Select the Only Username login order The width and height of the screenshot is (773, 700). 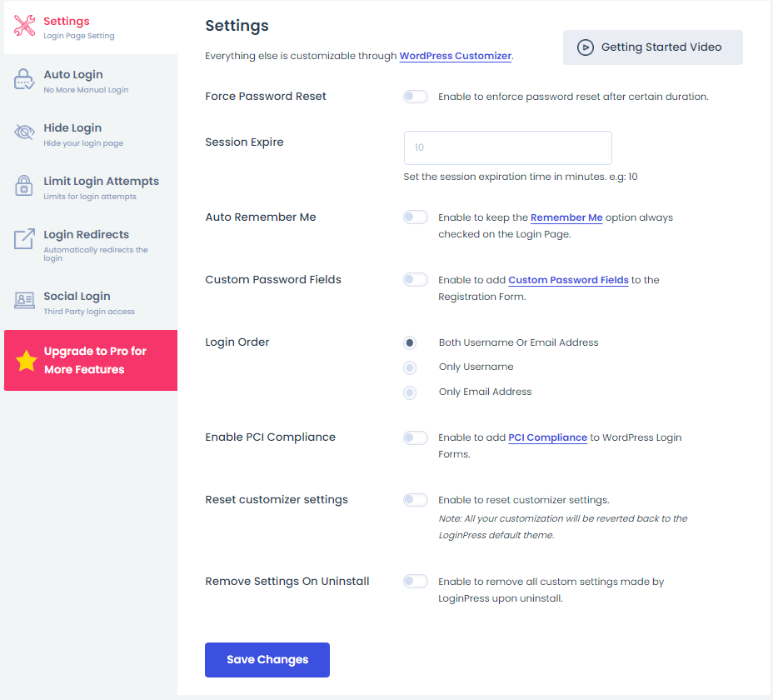coord(410,367)
